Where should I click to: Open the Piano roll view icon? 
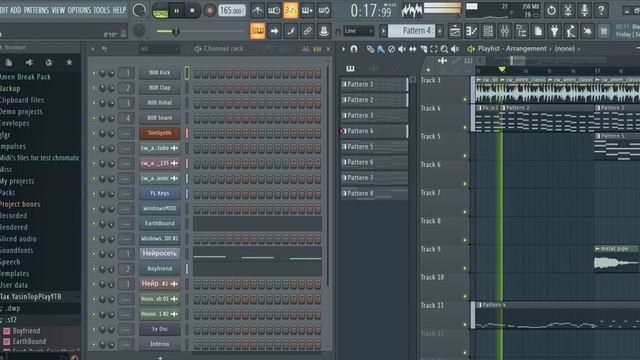(471, 31)
